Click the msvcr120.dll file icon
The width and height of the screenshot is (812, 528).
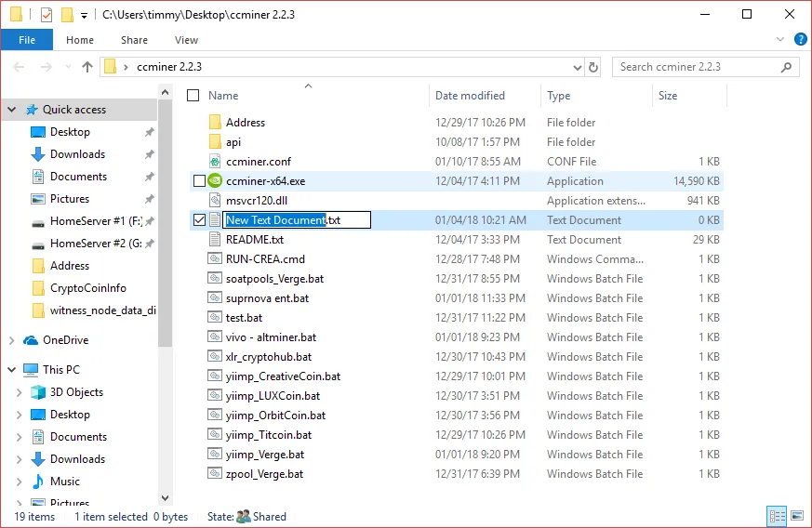coord(215,201)
